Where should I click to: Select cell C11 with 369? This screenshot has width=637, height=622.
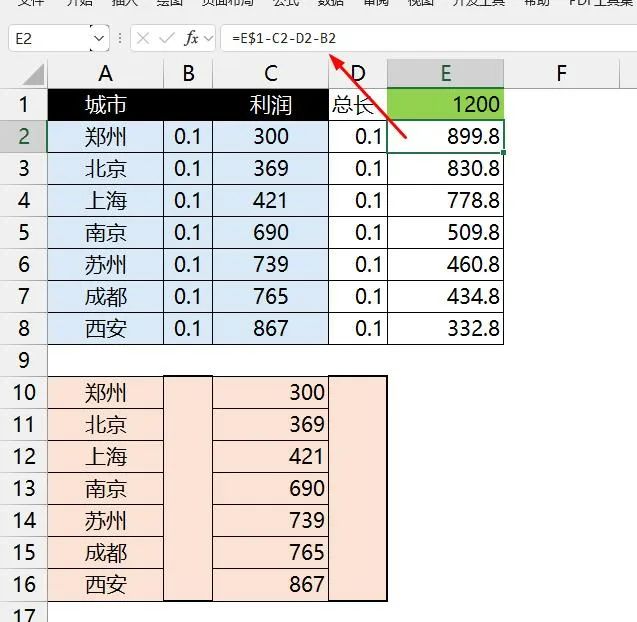[x=271, y=425]
